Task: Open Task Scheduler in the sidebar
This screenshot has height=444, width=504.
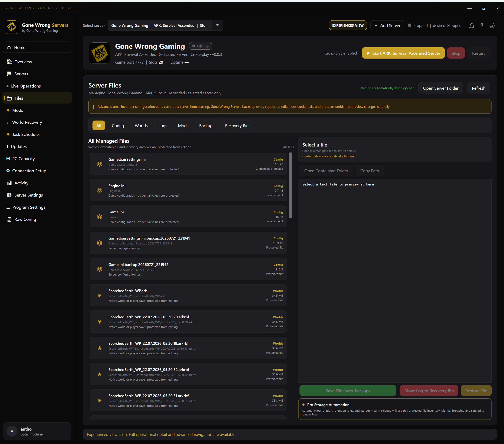Action: pos(37,134)
